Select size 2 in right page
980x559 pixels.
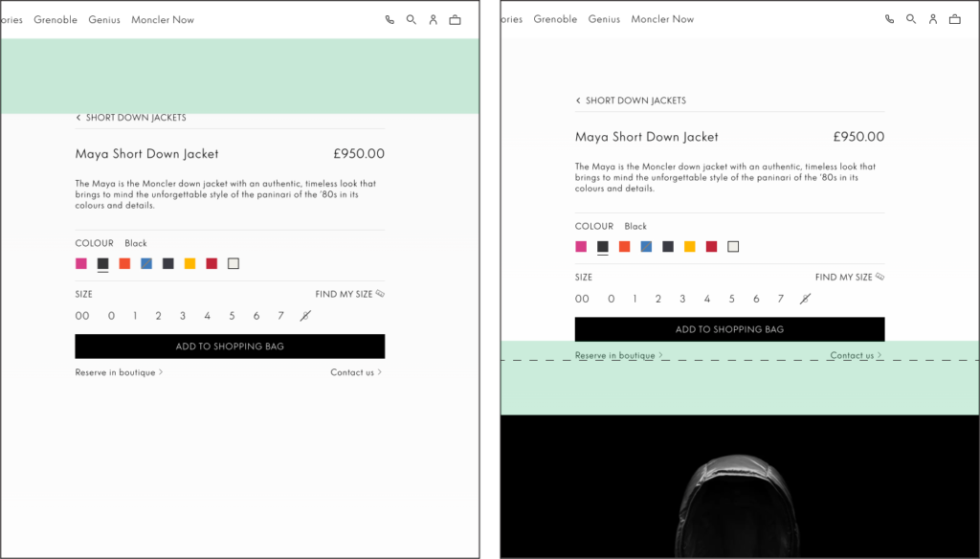[658, 299]
